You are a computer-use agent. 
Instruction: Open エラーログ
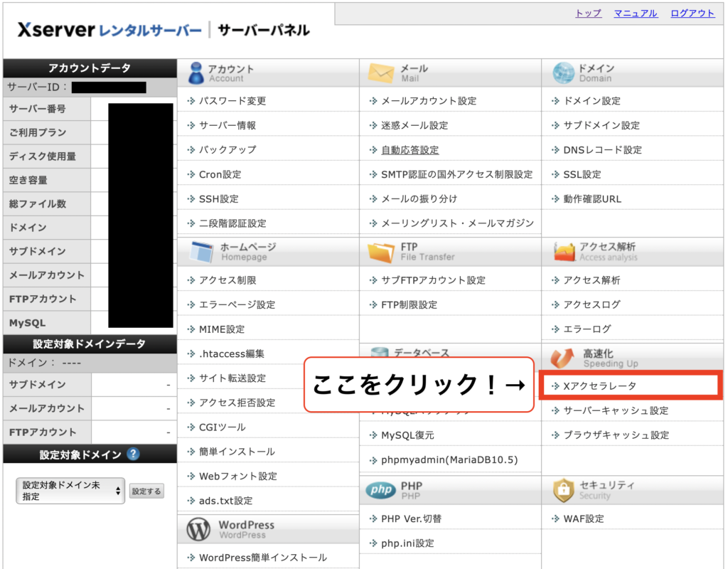[x=587, y=329]
